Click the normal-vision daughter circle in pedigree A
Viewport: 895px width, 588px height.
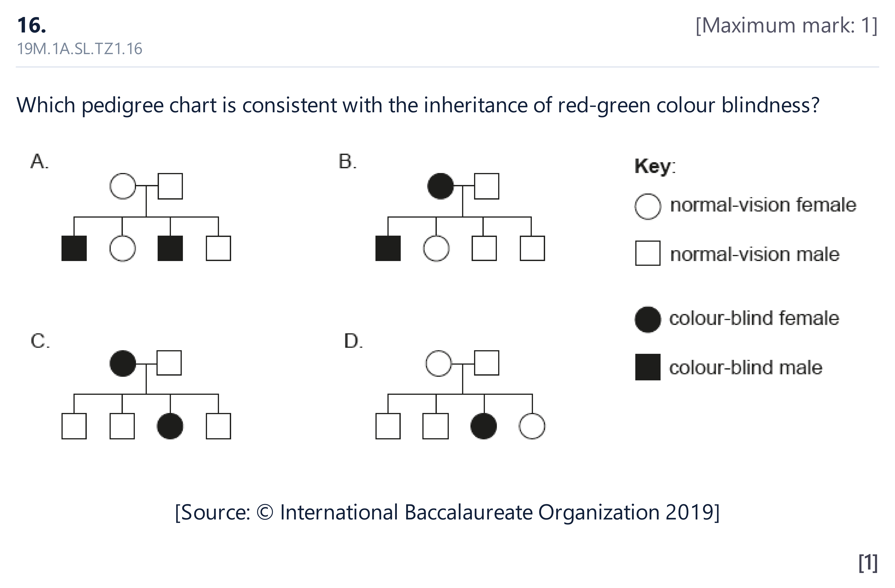123,248
